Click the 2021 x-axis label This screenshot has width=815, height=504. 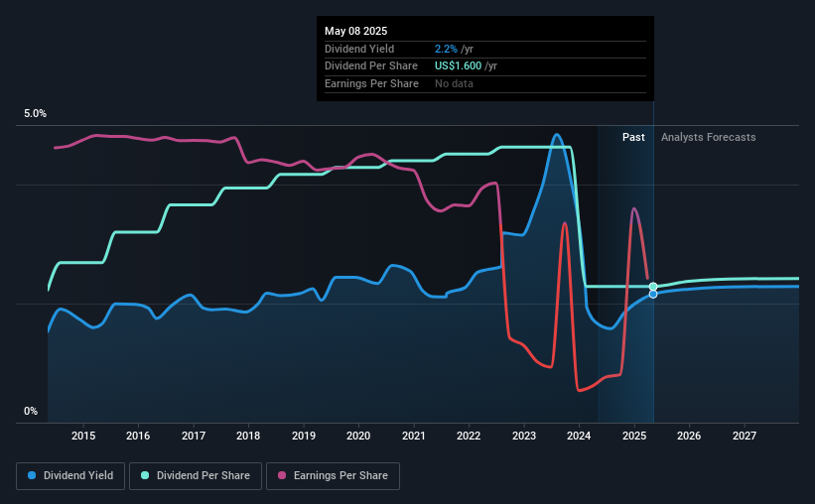point(414,436)
